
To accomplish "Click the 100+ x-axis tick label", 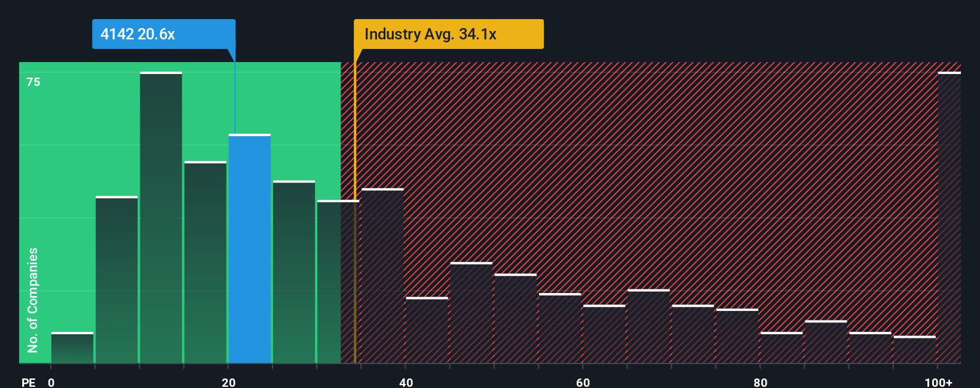I will point(938,382).
